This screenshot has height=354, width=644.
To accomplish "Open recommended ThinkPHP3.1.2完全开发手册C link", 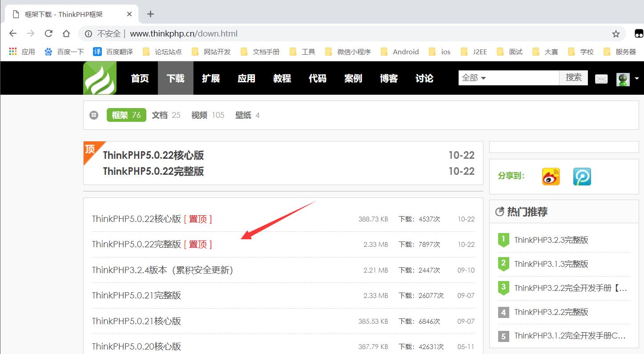I will [570, 336].
